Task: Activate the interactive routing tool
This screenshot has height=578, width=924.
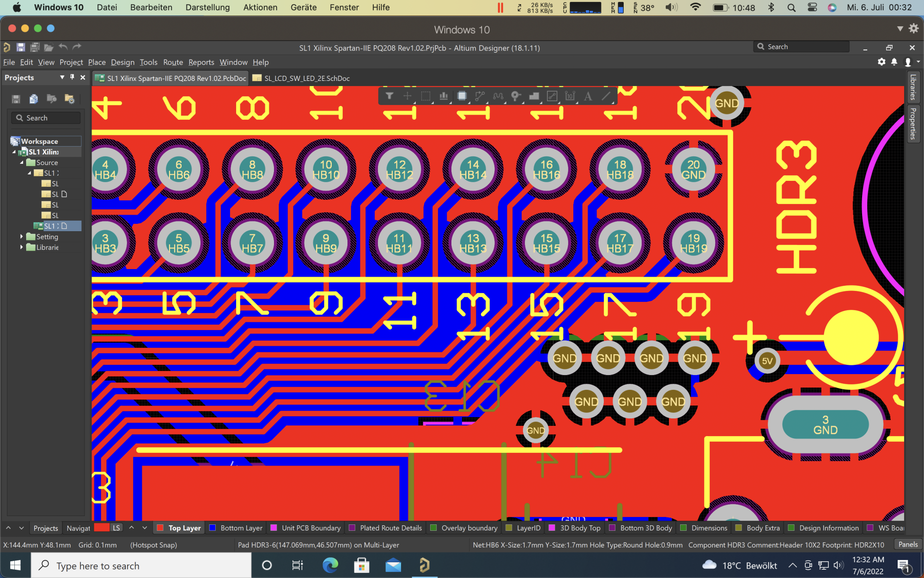Action: tap(480, 96)
